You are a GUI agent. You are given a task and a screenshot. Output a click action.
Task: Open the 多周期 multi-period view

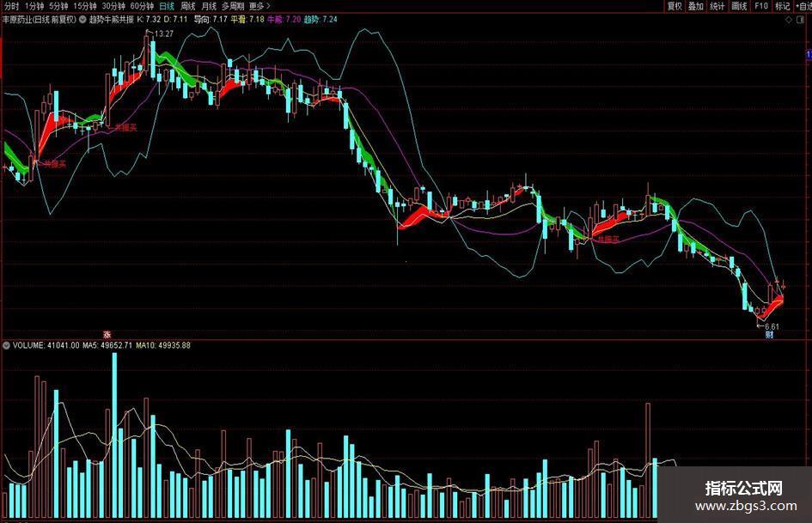click(233, 6)
